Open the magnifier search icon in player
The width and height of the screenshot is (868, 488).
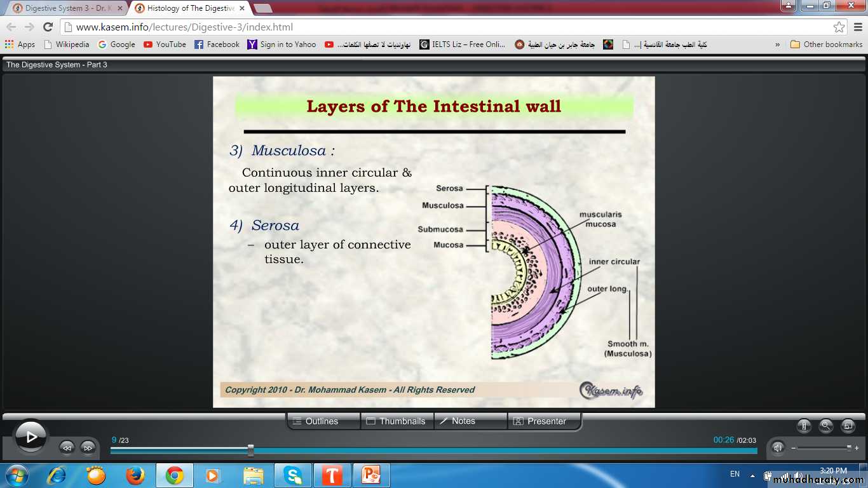coord(825,426)
